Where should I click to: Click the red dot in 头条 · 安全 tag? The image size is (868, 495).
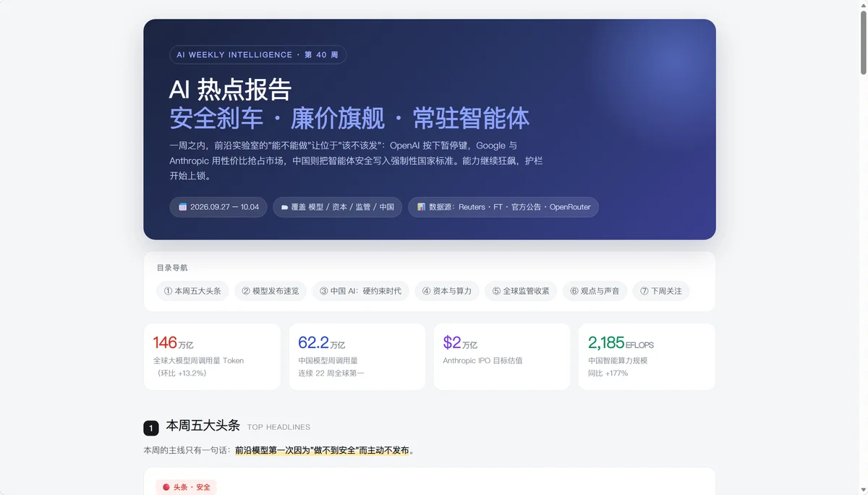[x=166, y=487]
